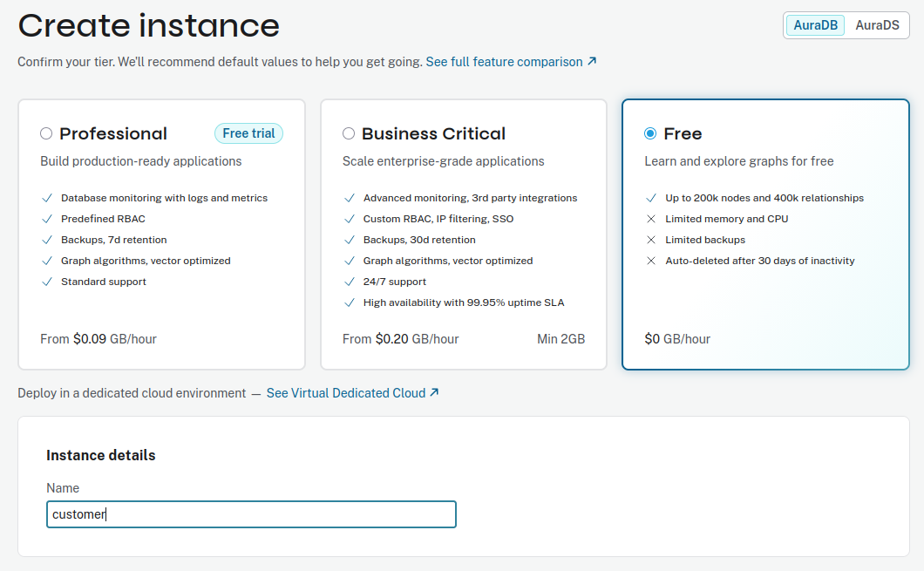Open the Virtual Dedicated Cloud link

tap(345, 393)
